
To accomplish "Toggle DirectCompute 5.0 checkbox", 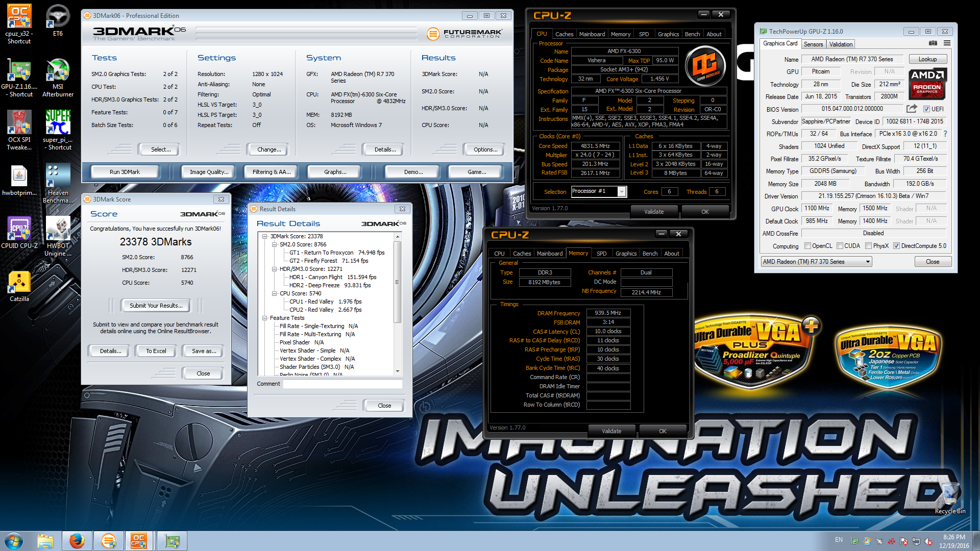I will (x=896, y=246).
